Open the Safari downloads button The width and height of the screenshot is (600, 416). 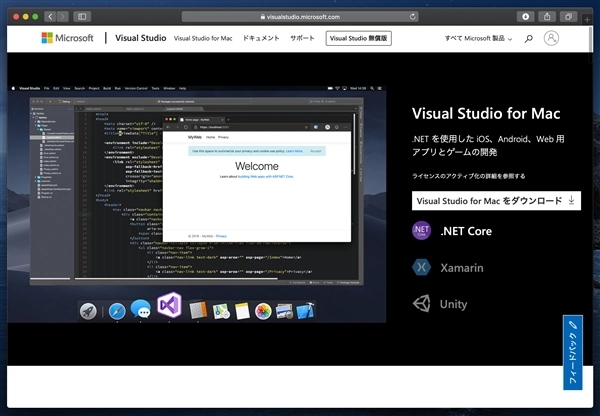[x=525, y=16]
